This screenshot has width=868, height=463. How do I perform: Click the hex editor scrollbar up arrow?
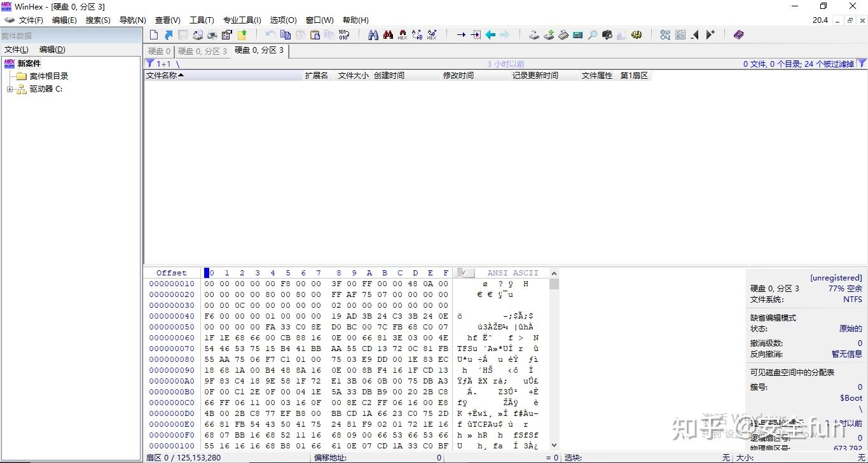[x=554, y=273]
